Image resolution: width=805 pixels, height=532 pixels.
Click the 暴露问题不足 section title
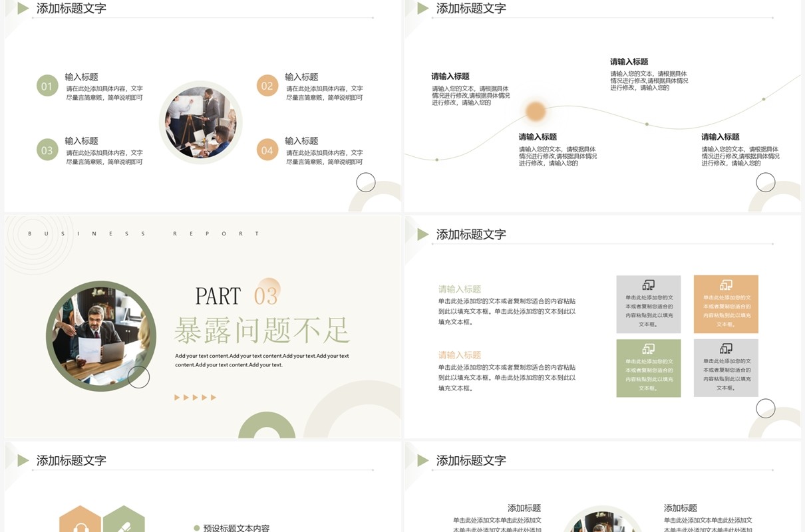[262, 329]
